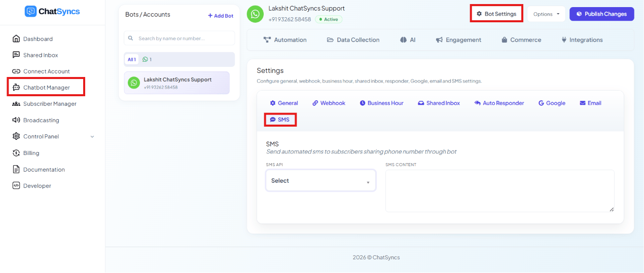This screenshot has width=644, height=273.
Task: Click the AI brain icon
Action: (404, 40)
